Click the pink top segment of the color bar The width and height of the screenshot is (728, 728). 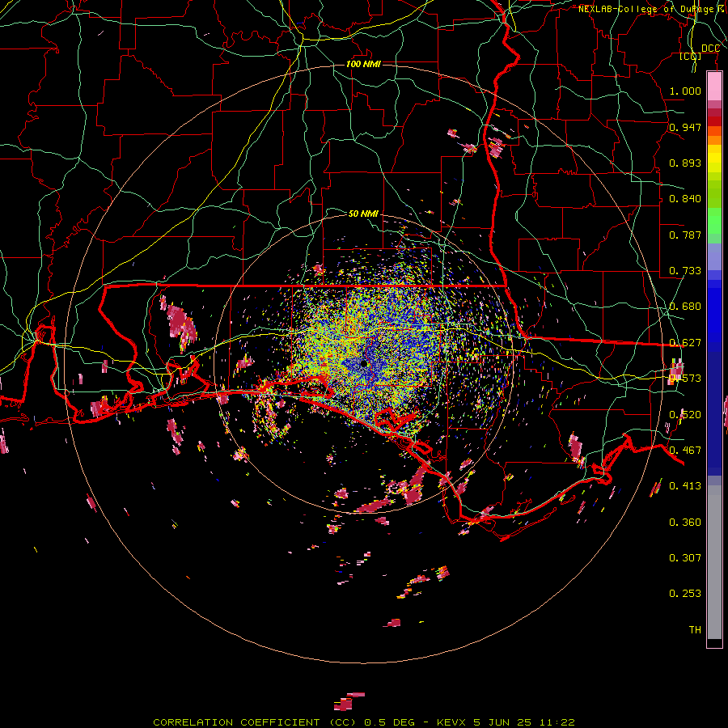click(x=714, y=87)
